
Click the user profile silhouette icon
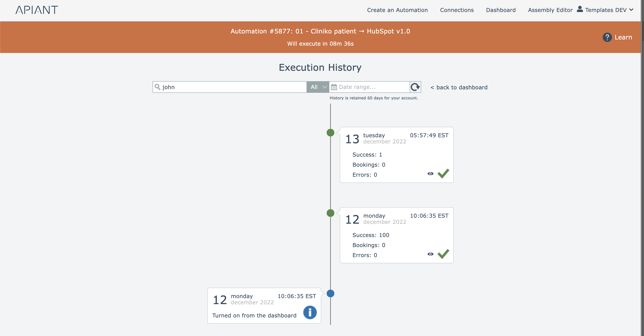580,9
